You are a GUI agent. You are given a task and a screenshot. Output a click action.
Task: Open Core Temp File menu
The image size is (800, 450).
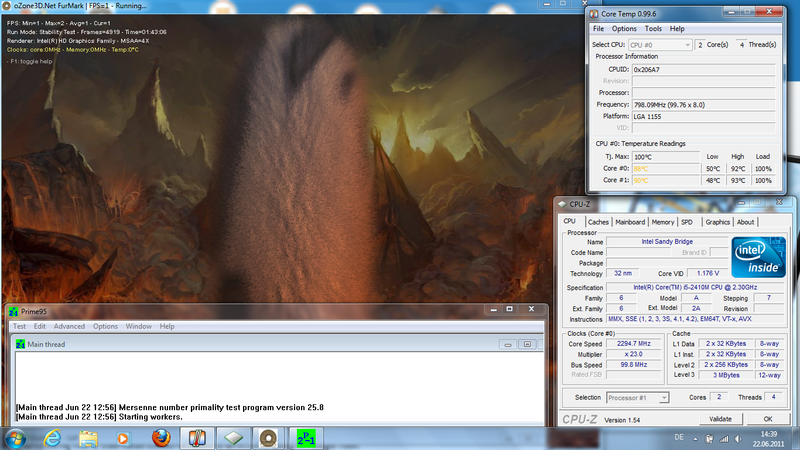coord(598,29)
